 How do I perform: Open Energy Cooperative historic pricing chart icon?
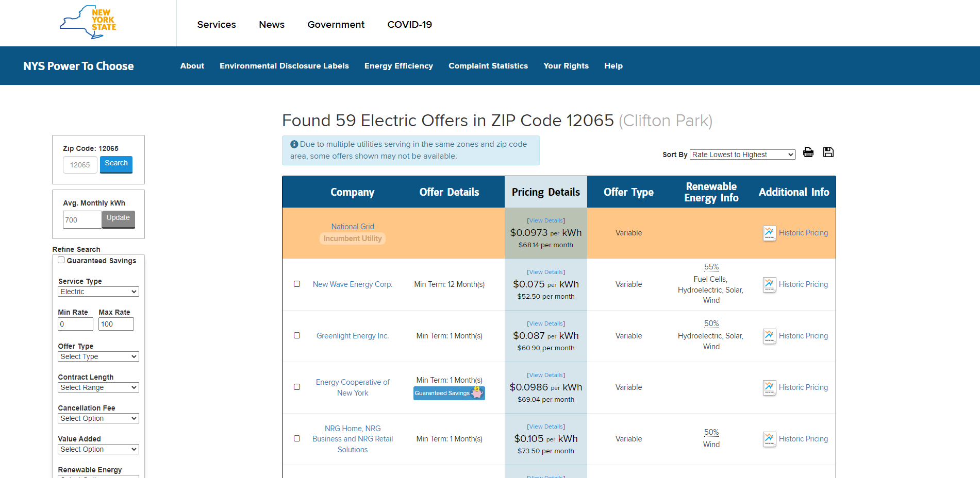769,387
